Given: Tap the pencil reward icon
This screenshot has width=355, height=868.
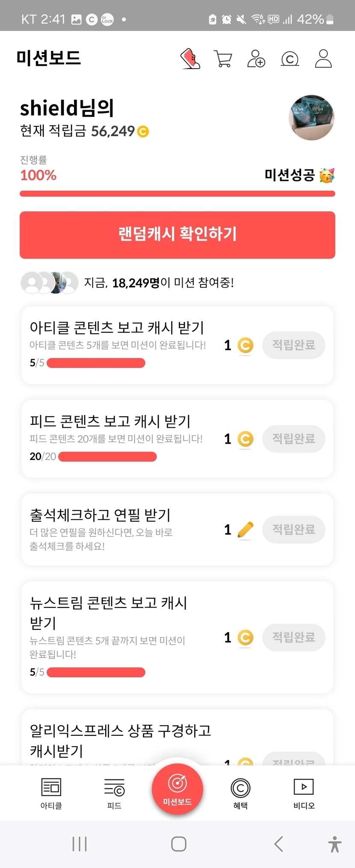Looking at the screenshot, I should pos(246,530).
